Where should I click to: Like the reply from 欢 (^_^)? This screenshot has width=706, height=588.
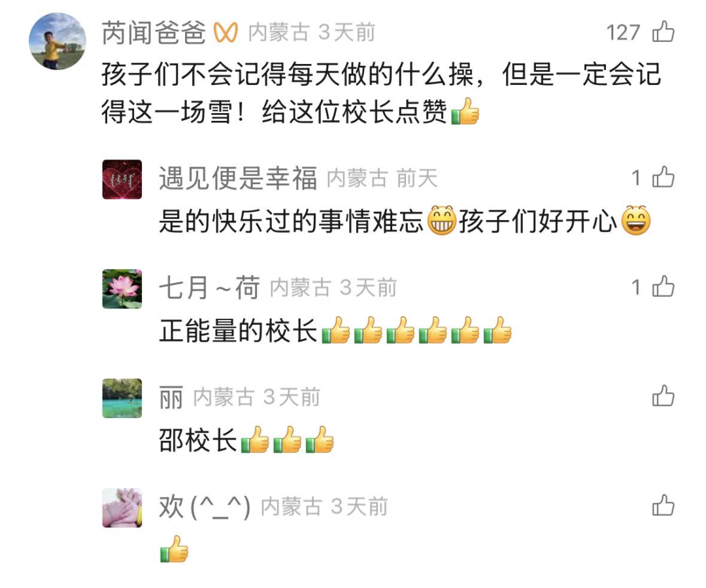coord(664,506)
